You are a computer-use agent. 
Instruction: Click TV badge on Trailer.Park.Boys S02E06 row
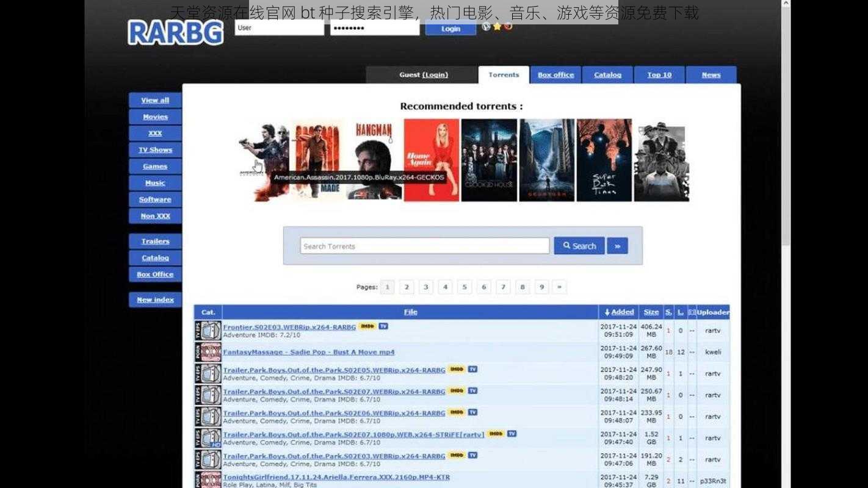pyautogui.click(x=472, y=412)
